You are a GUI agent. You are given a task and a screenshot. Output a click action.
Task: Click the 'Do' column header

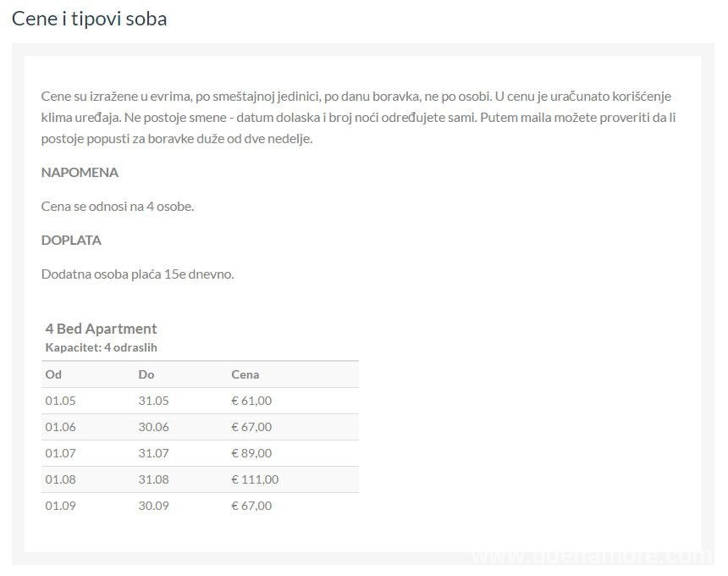[x=146, y=374]
